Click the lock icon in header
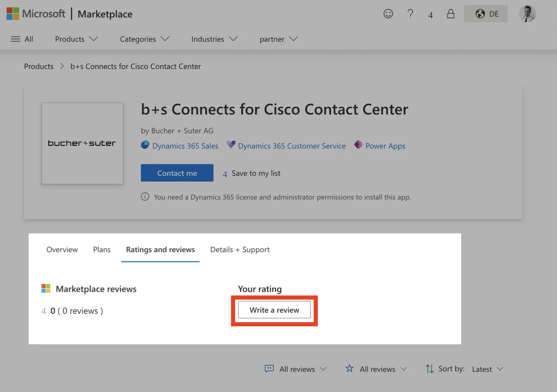Viewport: 557px width, 392px height. [x=450, y=14]
